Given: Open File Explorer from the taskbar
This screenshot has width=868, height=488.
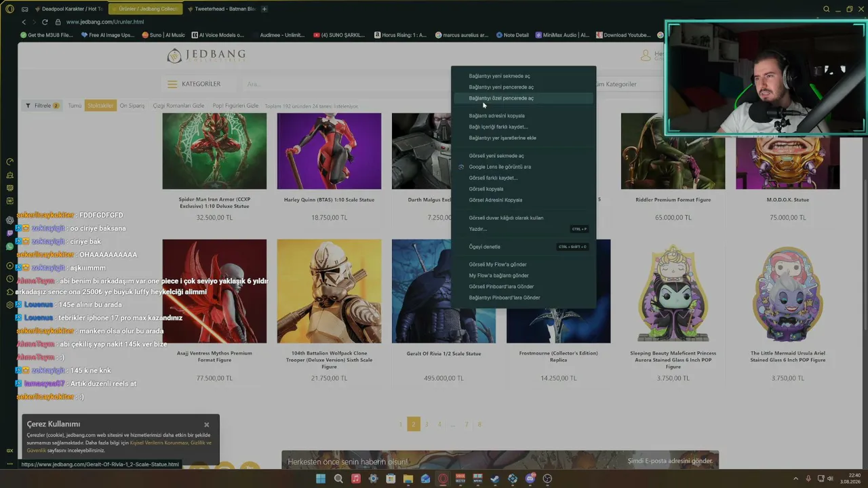Looking at the screenshot, I should tap(408, 479).
